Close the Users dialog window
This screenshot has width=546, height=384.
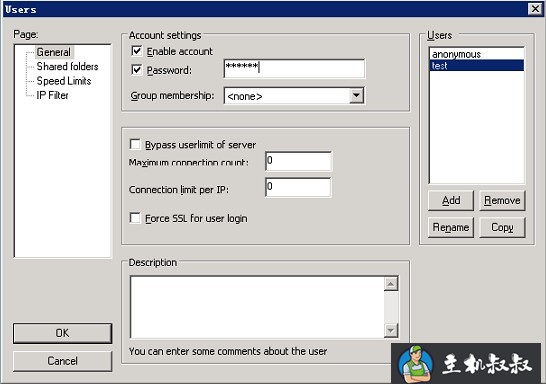tap(535, 9)
